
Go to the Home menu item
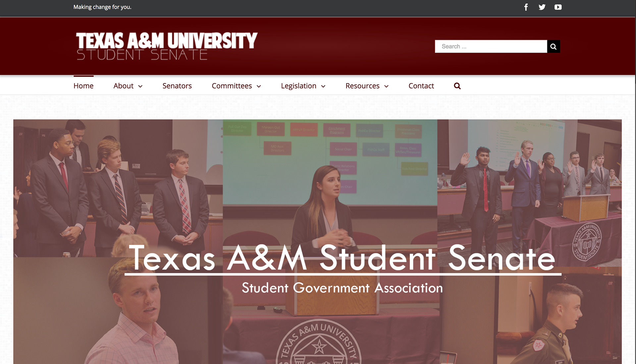pos(83,86)
